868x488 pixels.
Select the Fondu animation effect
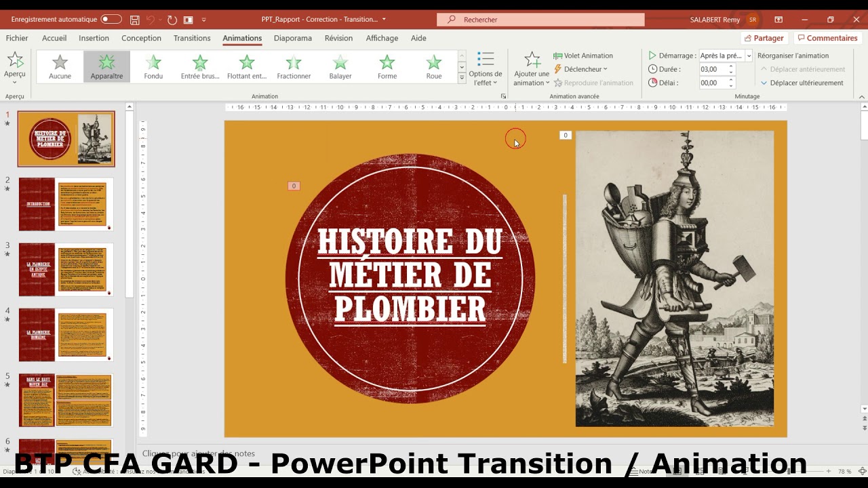point(153,67)
